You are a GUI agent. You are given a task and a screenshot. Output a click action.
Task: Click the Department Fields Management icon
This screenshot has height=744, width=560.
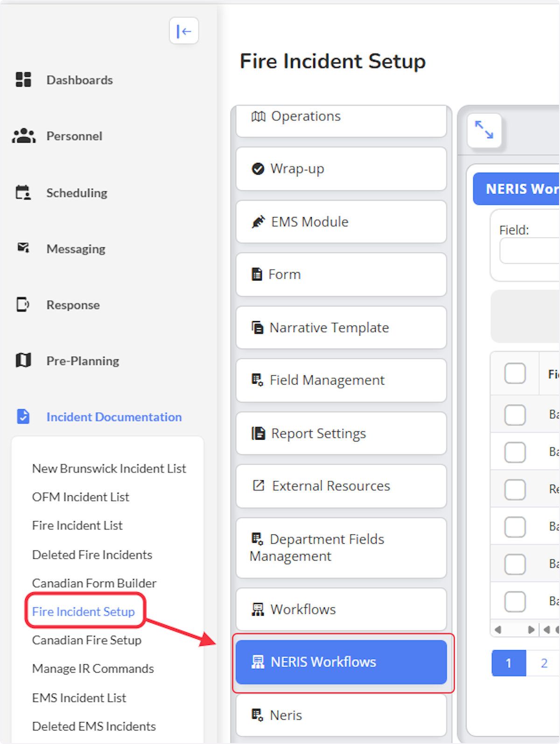(257, 539)
